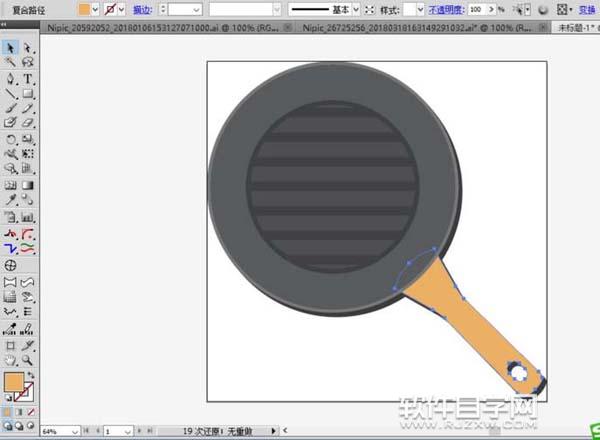The width and height of the screenshot is (600, 440).
Task: Select the Pen tool
Action: coord(10,79)
